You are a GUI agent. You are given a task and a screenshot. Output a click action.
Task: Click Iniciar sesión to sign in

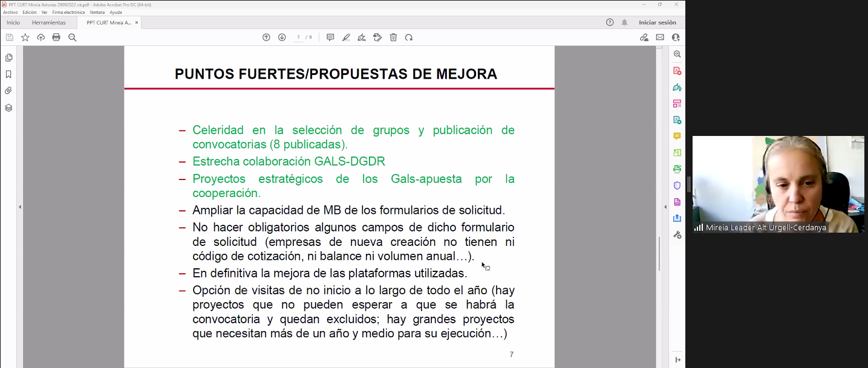coord(658,23)
